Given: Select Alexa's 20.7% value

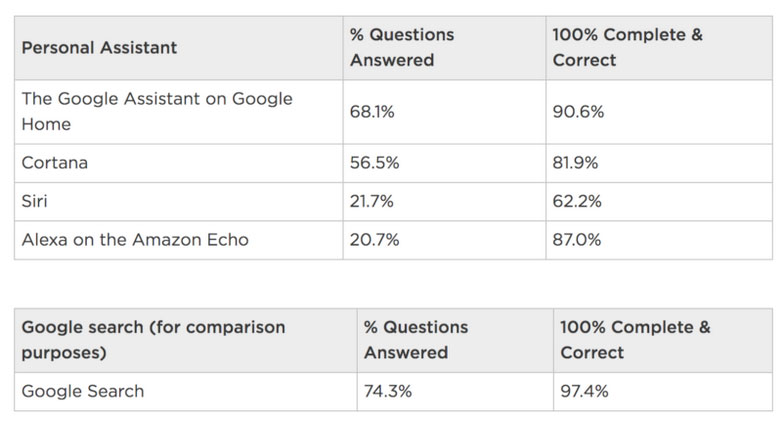Looking at the screenshot, I should pos(372,239).
